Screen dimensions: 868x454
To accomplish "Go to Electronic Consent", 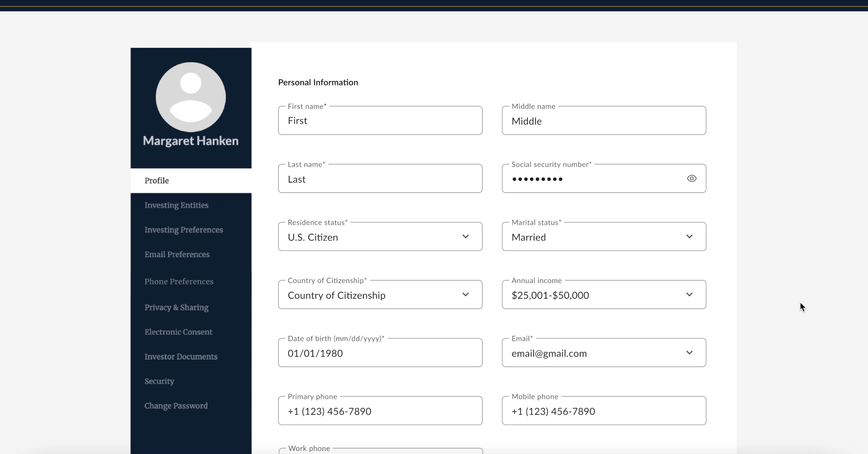I will tap(178, 332).
